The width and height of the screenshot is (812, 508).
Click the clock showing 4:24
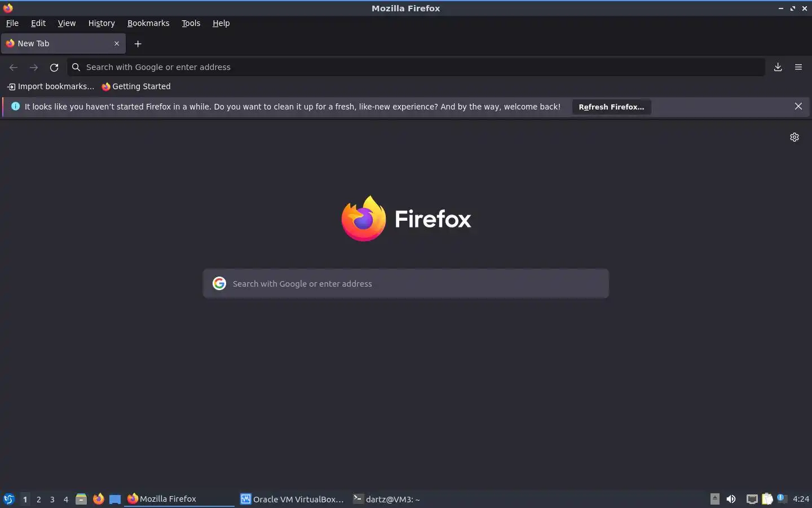tap(801, 499)
